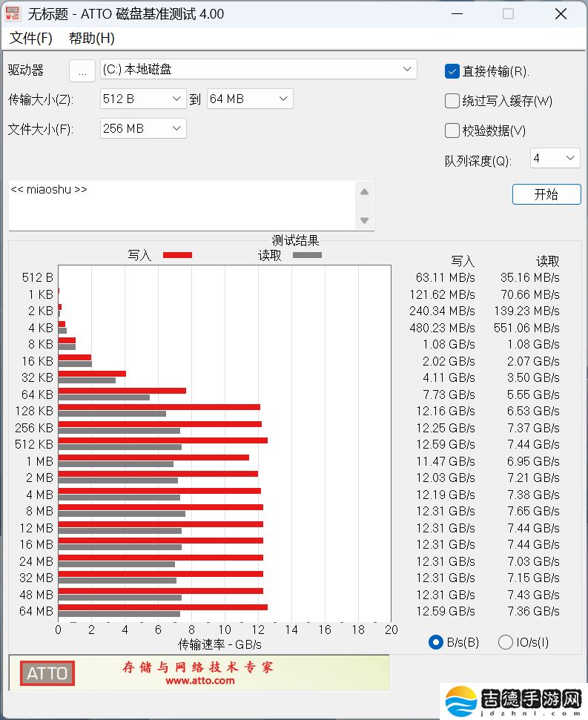This screenshot has width=588, height=720.
Task: Select the B/s(B) radio button
Action: 435,642
